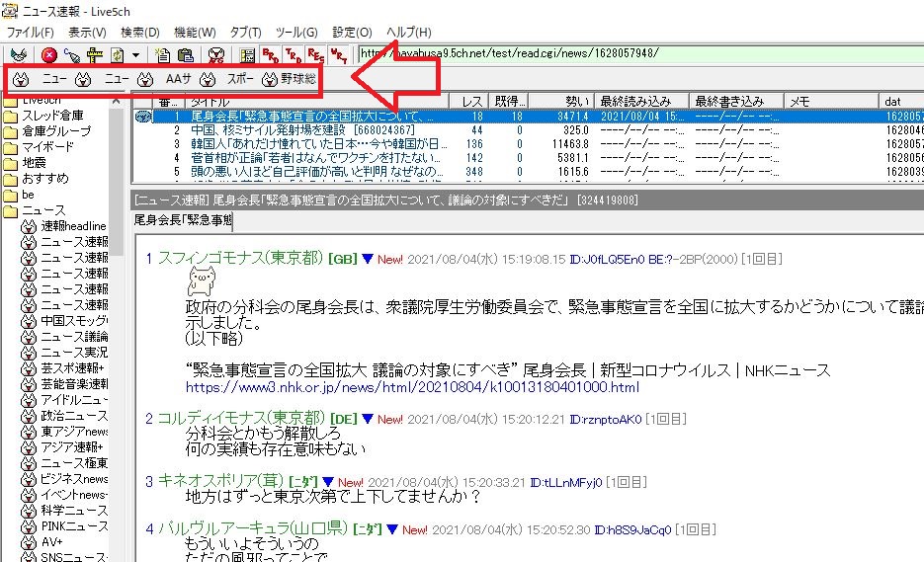Open the refresh icon dropdown arrow
The height and width of the screenshot is (562, 924).
coord(135,54)
